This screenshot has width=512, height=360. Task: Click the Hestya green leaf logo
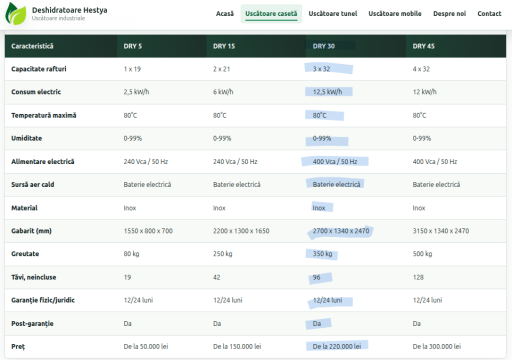(16, 13)
